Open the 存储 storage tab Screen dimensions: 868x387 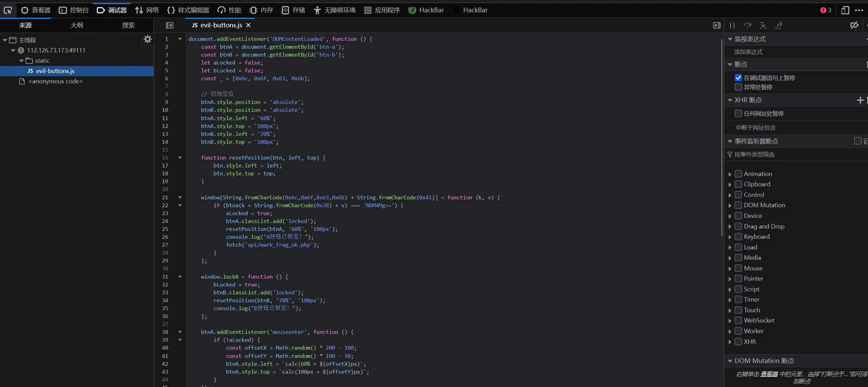[293, 10]
